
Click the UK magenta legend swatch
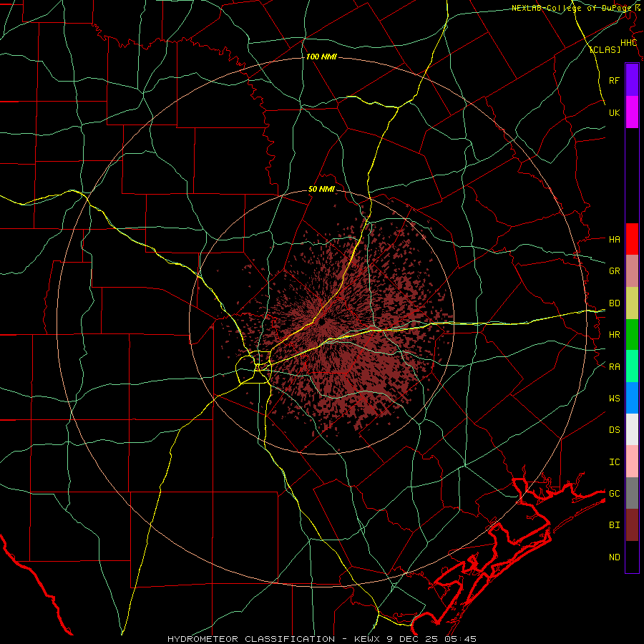(632, 112)
